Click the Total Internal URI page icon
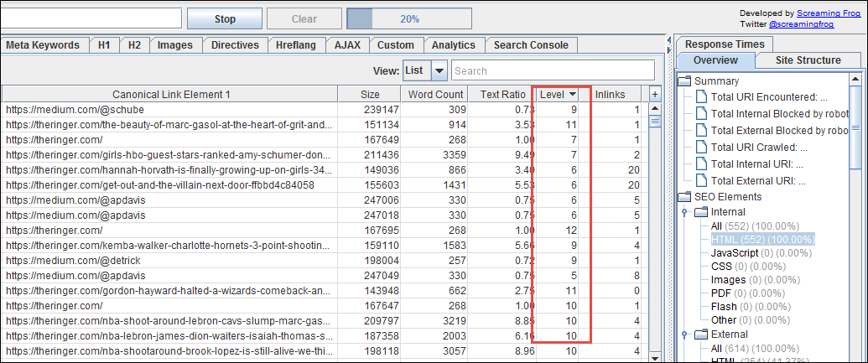 [703, 163]
